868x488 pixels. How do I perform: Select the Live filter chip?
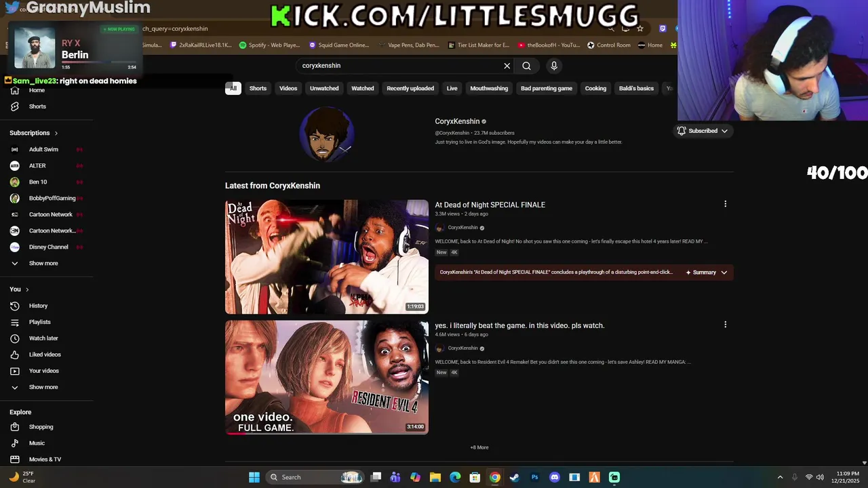click(x=452, y=88)
